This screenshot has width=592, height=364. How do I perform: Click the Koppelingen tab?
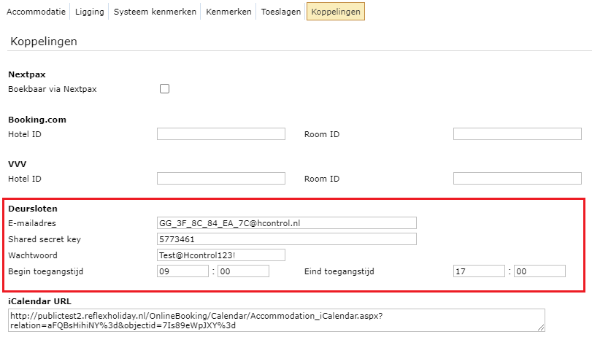(335, 12)
